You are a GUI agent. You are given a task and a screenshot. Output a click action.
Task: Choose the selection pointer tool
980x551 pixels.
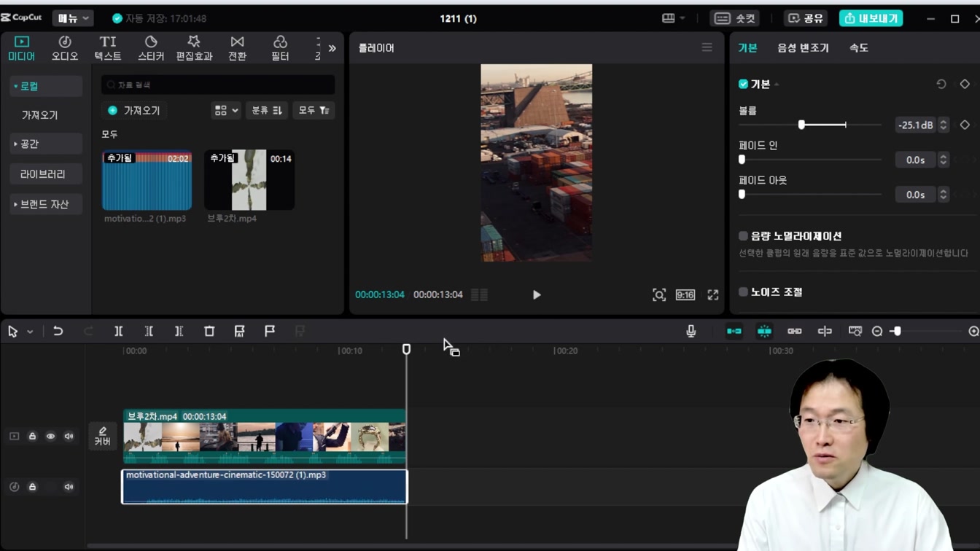12,332
